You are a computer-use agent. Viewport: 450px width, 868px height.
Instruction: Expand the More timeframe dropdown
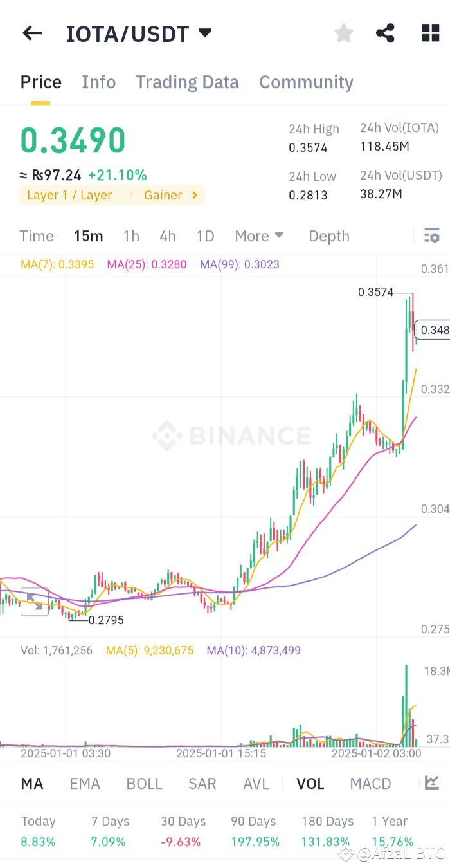pyautogui.click(x=258, y=235)
